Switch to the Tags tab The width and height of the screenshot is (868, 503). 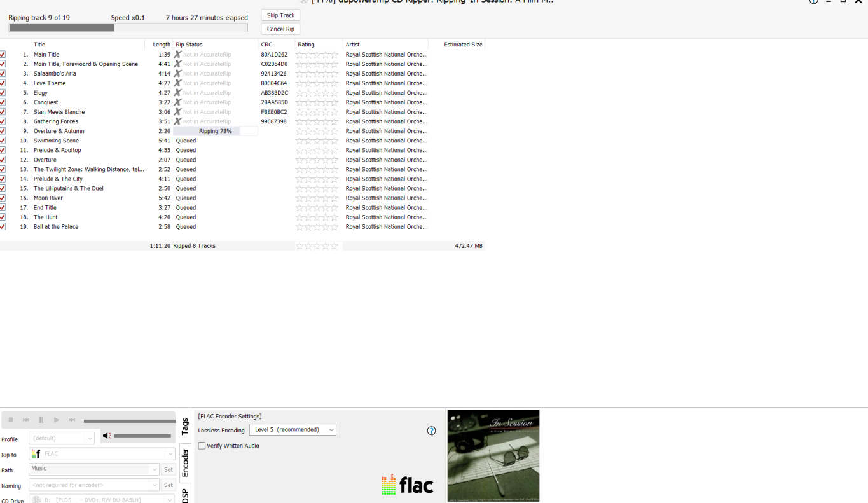point(185,426)
